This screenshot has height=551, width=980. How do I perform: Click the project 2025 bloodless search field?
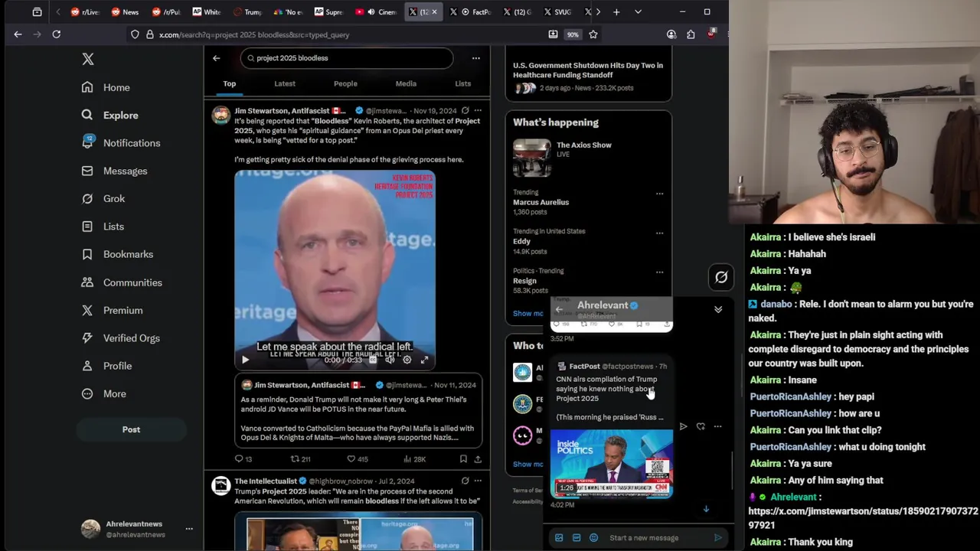(x=347, y=58)
